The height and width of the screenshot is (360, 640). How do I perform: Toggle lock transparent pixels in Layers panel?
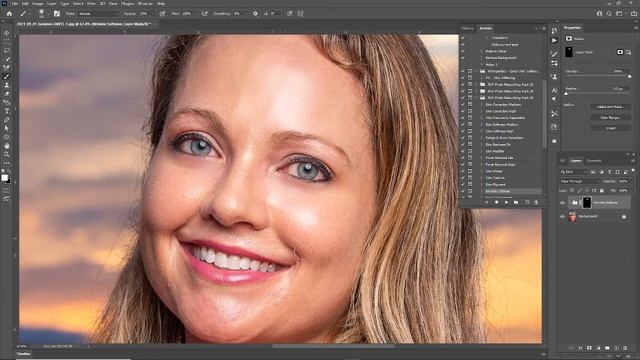tap(572, 191)
